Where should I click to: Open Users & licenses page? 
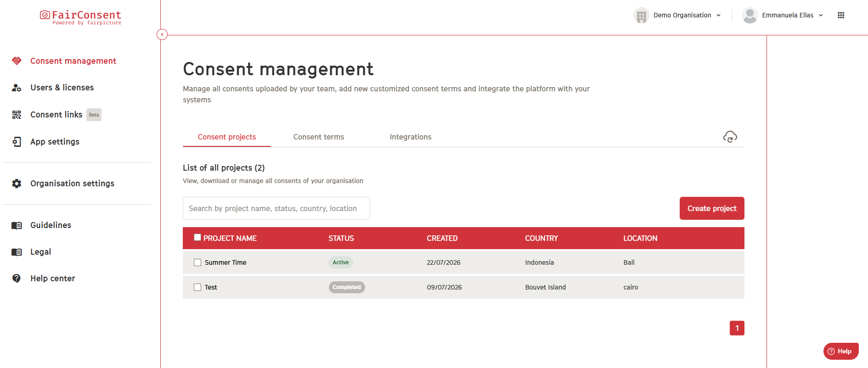tap(62, 88)
